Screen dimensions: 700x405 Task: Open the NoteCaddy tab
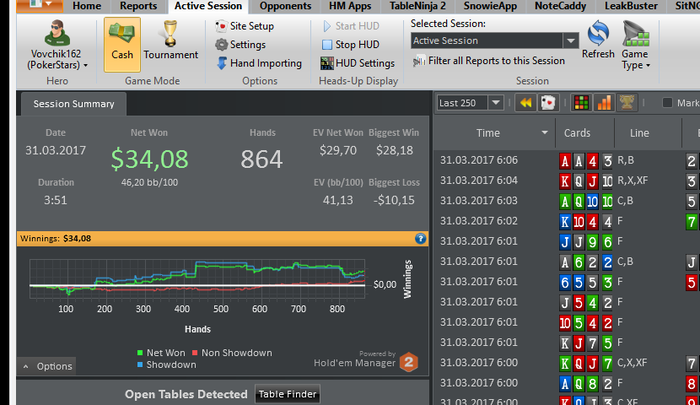560,6
